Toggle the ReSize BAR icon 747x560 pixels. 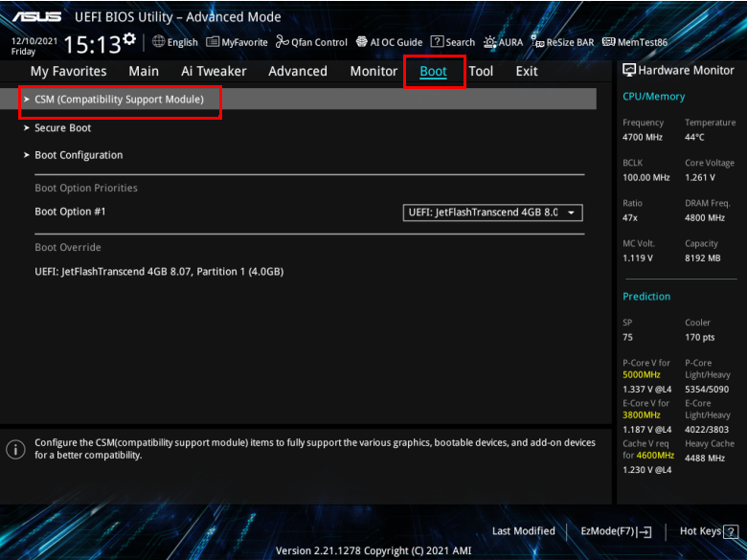pyautogui.click(x=537, y=42)
